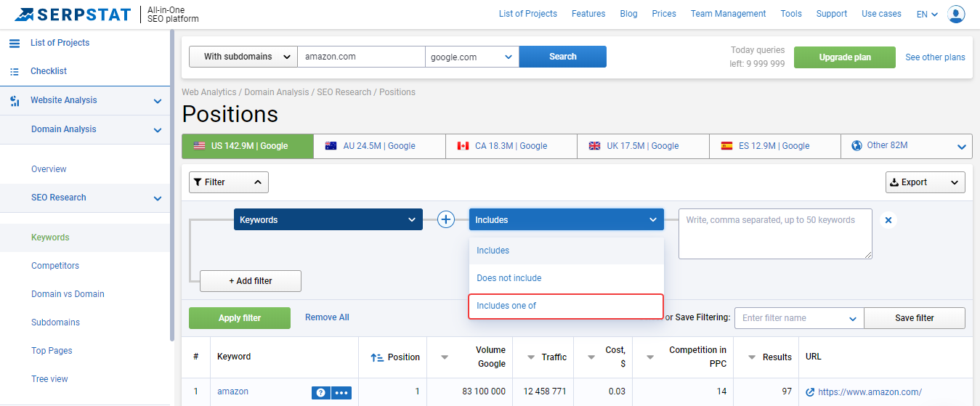Screen dimensions: 980x406
Task: Click the Apply filter button
Action: (240, 318)
